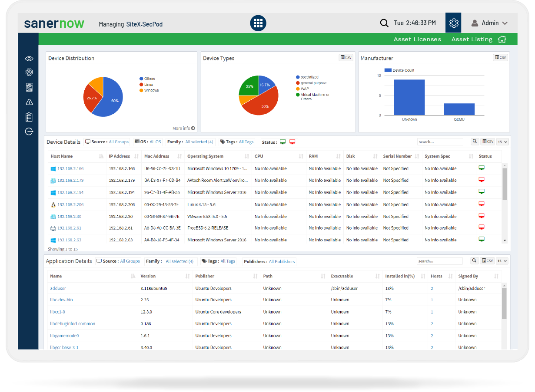Click the search magnifier in the header
Viewport: 535px width, 392px height.
coord(384,23)
